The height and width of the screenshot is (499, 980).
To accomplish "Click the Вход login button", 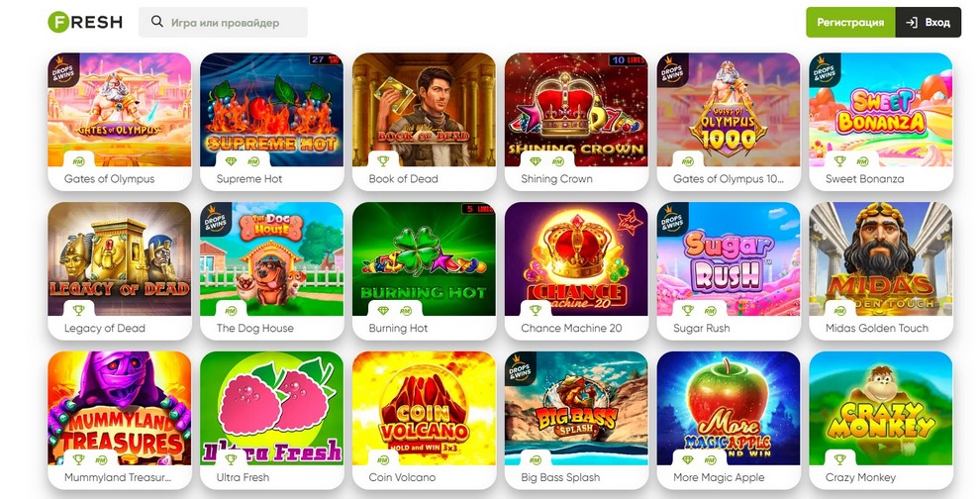I will [929, 23].
